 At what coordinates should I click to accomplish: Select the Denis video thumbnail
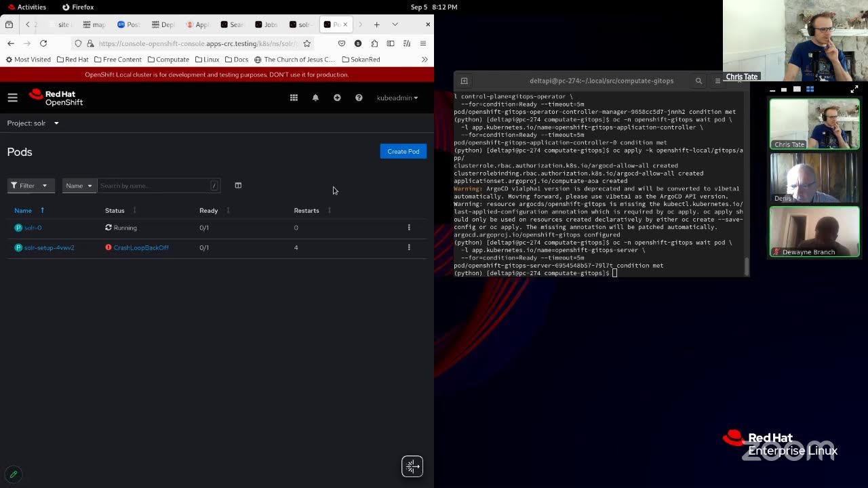(814, 178)
